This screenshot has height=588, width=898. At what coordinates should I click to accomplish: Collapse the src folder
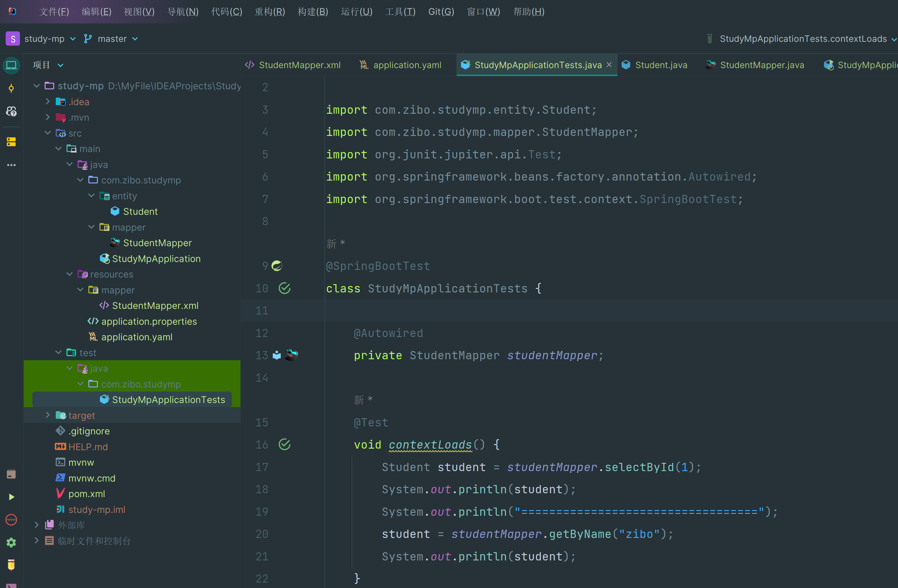[x=48, y=133]
